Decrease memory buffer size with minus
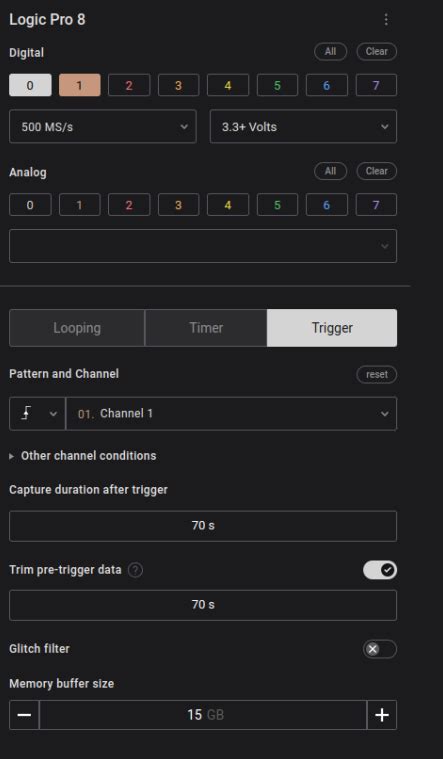443x759 pixels. tap(24, 715)
